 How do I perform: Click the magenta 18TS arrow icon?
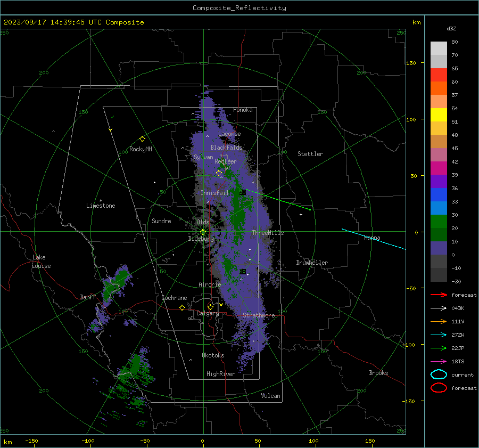(x=439, y=362)
